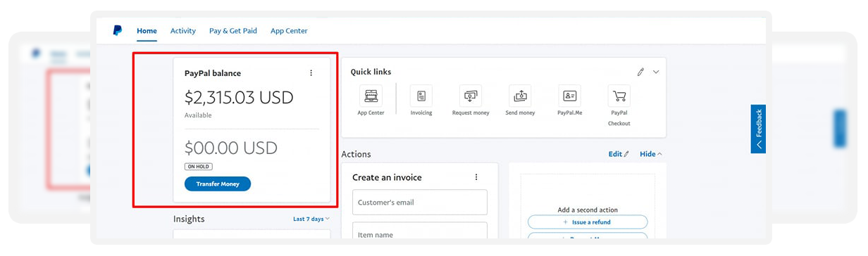Hide the Actions section
The height and width of the screenshot is (256, 868).
[x=651, y=154]
